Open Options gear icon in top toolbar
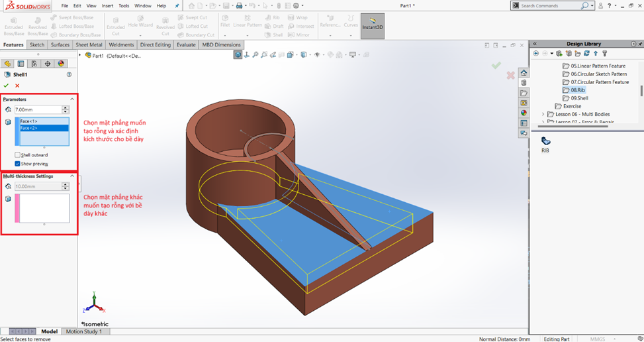 [x=296, y=6]
